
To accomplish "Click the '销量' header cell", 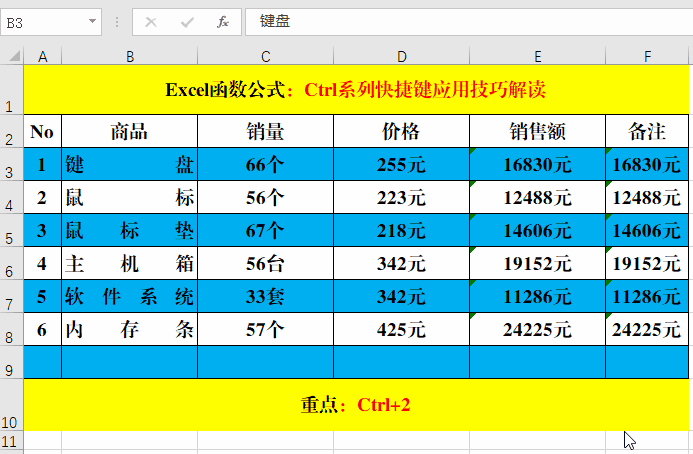I will click(265, 131).
